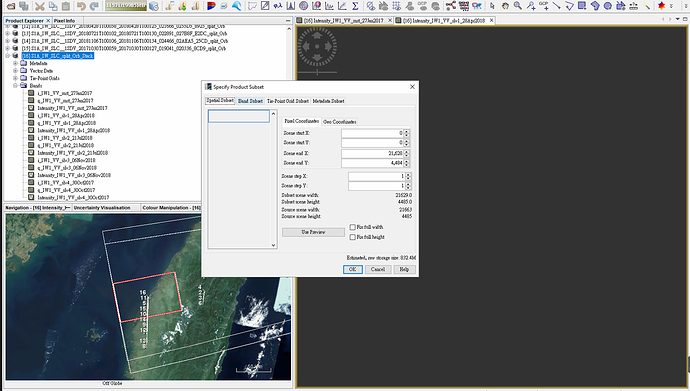Viewport: 690px width, 391px height.
Task: Open the Pixel Info tab
Action: [x=64, y=21]
